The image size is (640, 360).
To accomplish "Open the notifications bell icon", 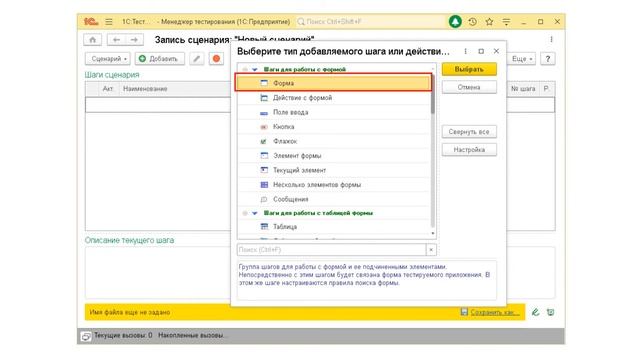I will coord(455,22).
